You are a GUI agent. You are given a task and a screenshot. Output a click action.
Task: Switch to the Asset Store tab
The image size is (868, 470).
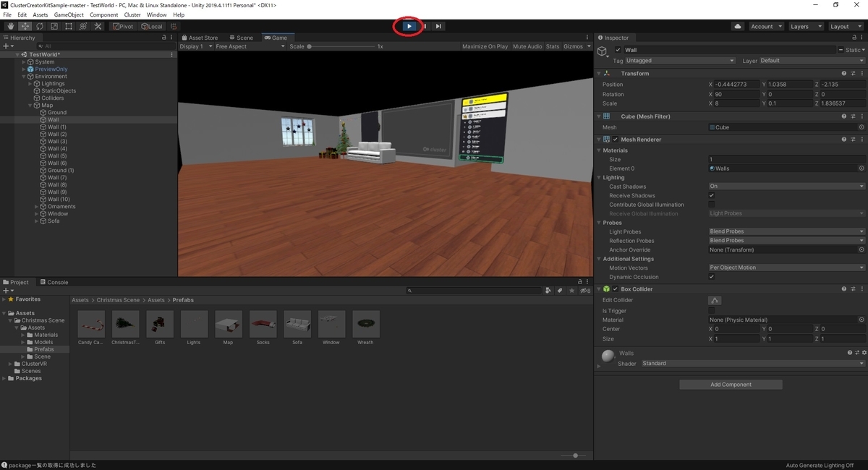coord(200,38)
